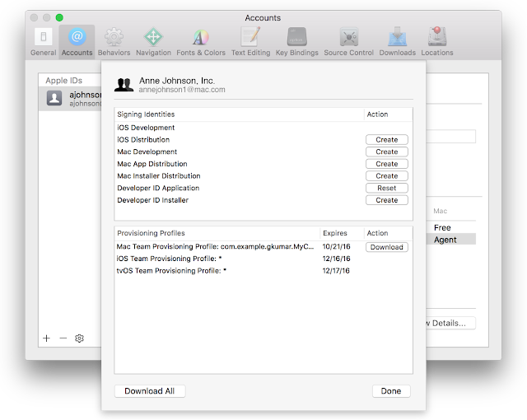Select tvOS Team Provisioning Profile row

pyautogui.click(x=263, y=271)
